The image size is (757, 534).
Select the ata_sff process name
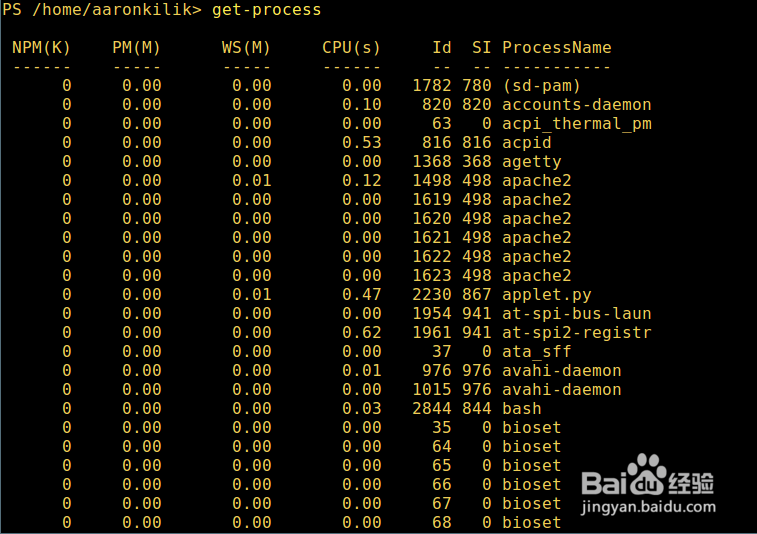pos(536,352)
